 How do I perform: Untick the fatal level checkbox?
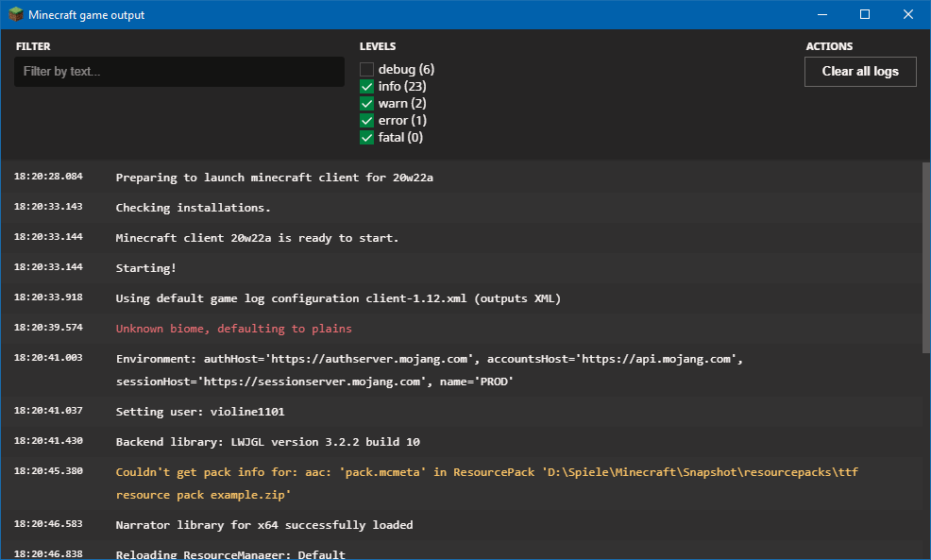pyautogui.click(x=367, y=138)
